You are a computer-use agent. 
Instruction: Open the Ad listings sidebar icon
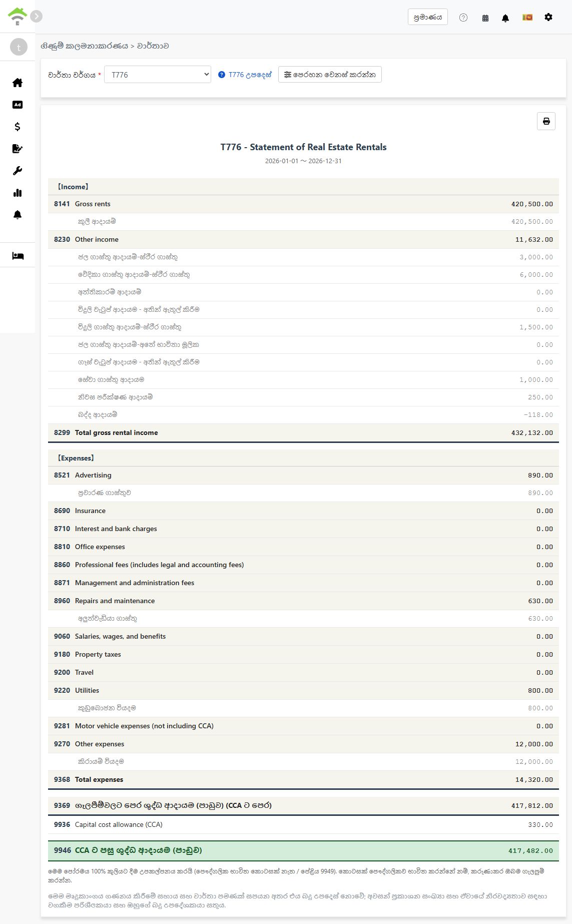click(18, 105)
